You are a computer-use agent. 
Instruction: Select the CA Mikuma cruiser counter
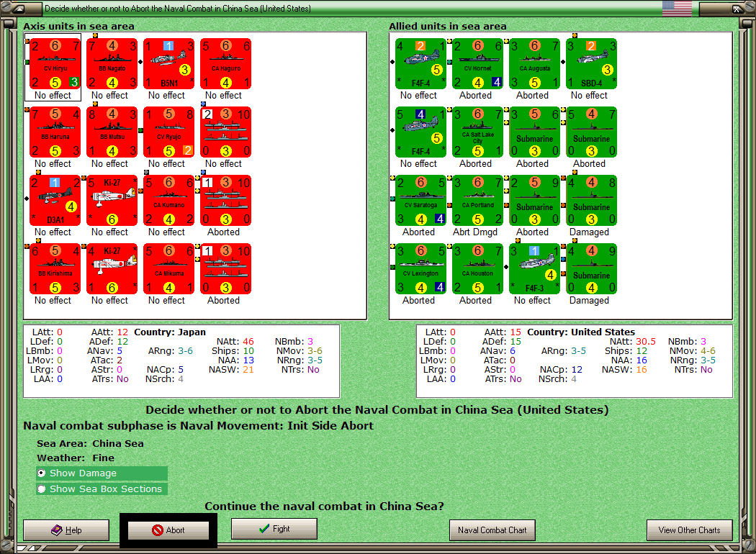[169, 269]
